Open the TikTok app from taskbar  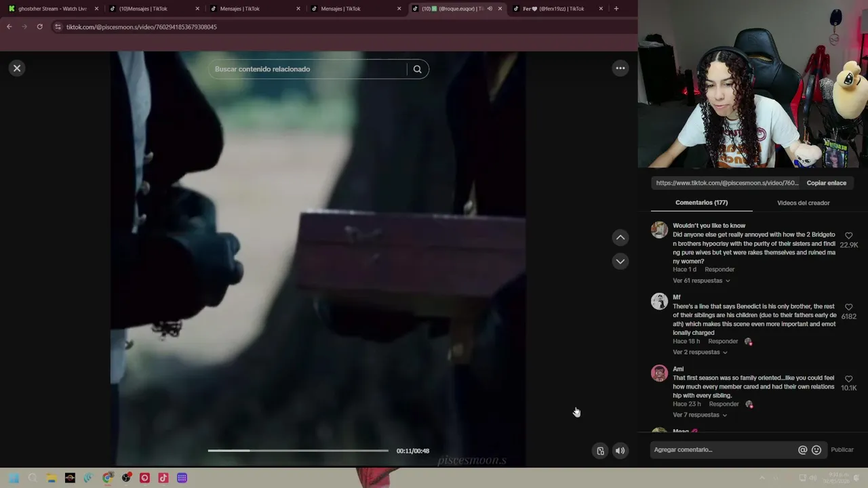point(163,478)
